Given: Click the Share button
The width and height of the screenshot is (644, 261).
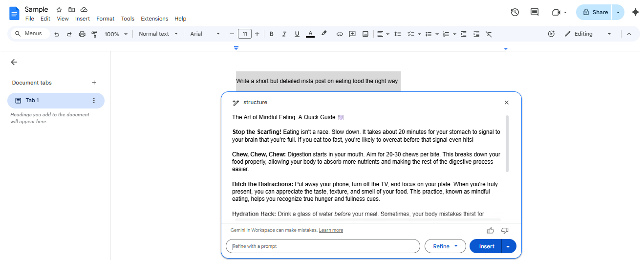Looking at the screenshot, I should (595, 12).
